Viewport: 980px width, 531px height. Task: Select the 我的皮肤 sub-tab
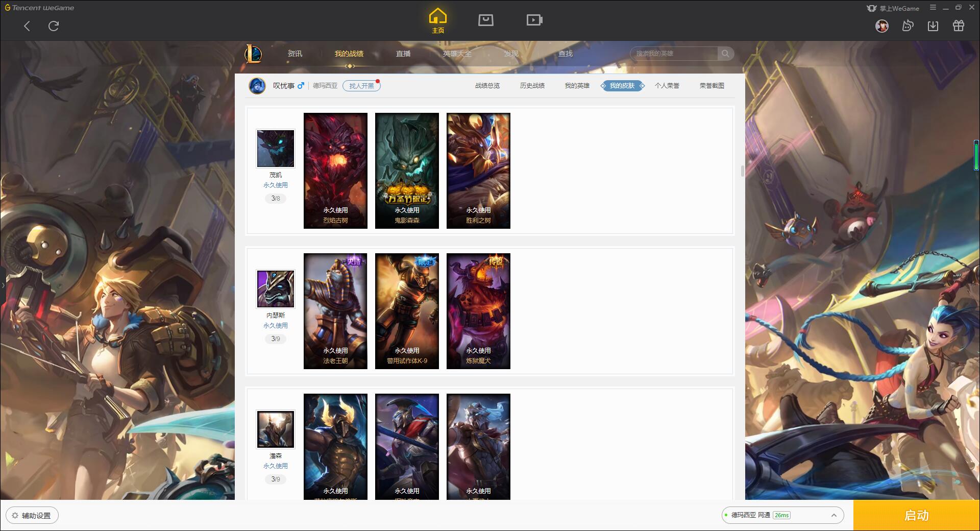coord(622,86)
